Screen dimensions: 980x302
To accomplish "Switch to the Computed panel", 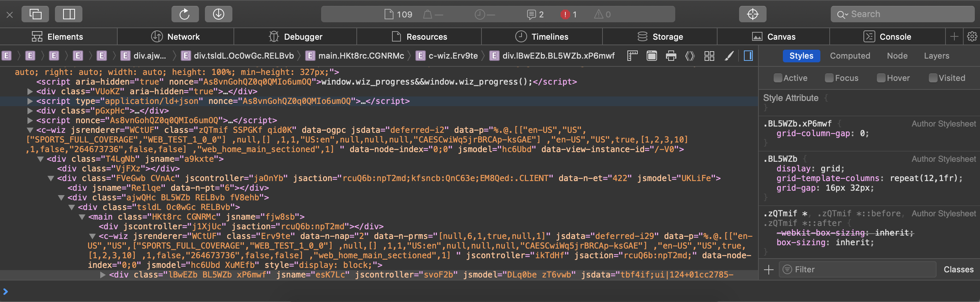I will point(850,56).
